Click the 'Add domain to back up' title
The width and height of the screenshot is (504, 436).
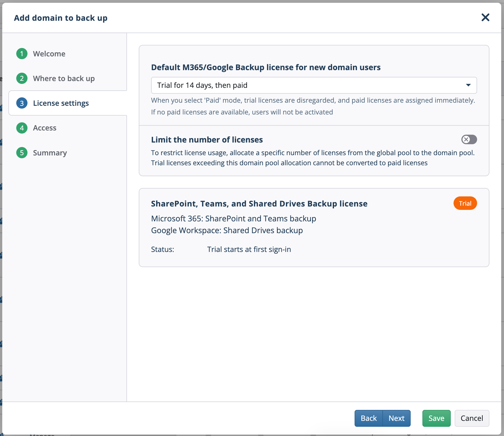click(61, 18)
